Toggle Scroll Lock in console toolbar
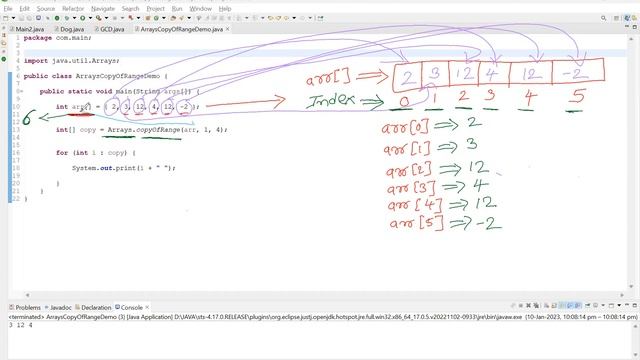 click(x=553, y=305)
